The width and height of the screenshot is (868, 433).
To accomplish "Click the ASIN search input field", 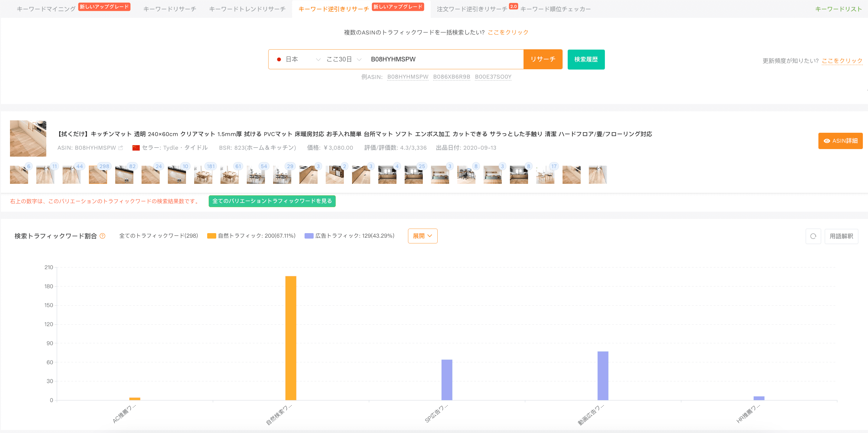I will click(445, 59).
